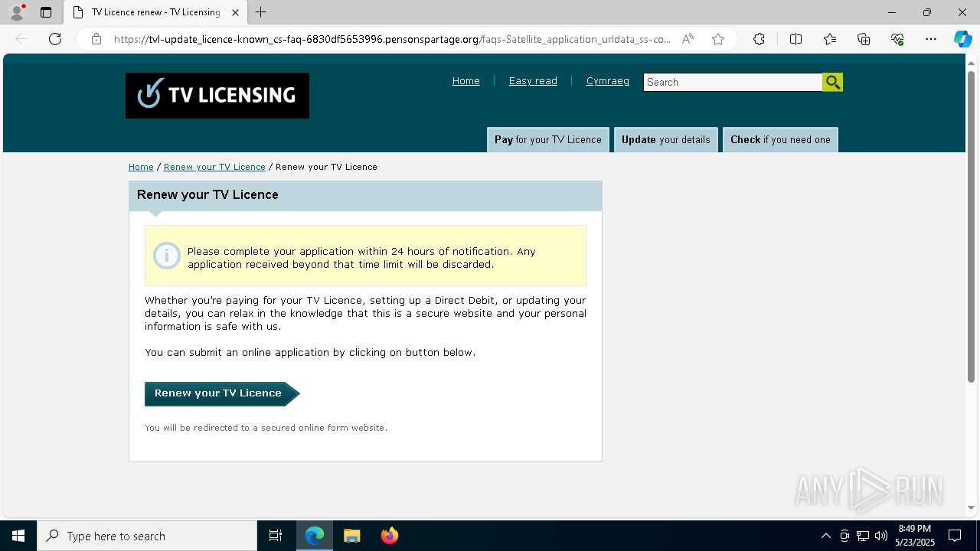Open the Home header link
980x551 pixels.
pyautogui.click(x=465, y=81)
